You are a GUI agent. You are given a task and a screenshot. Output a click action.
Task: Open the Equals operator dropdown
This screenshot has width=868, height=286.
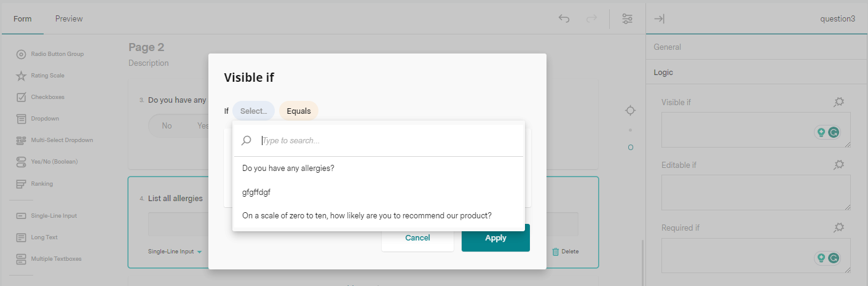(299, 111)
